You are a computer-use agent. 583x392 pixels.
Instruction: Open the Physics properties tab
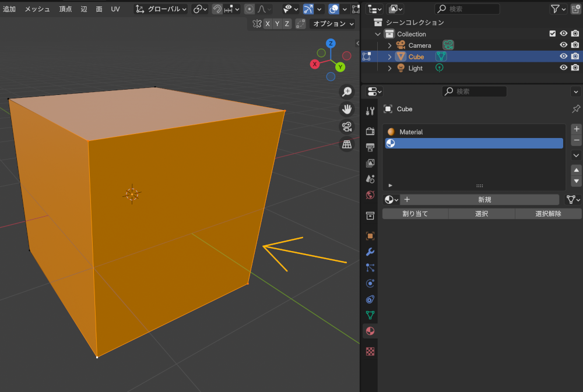370,284
